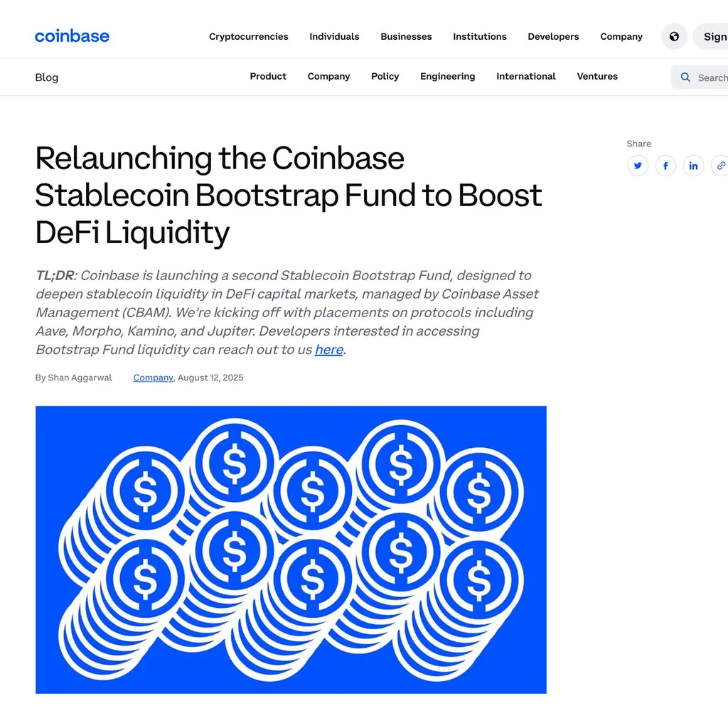Image resolution: width=728 pixels, height=728 pixels.
Task: Select the Product blog category
Action: (x=268, y=76)
